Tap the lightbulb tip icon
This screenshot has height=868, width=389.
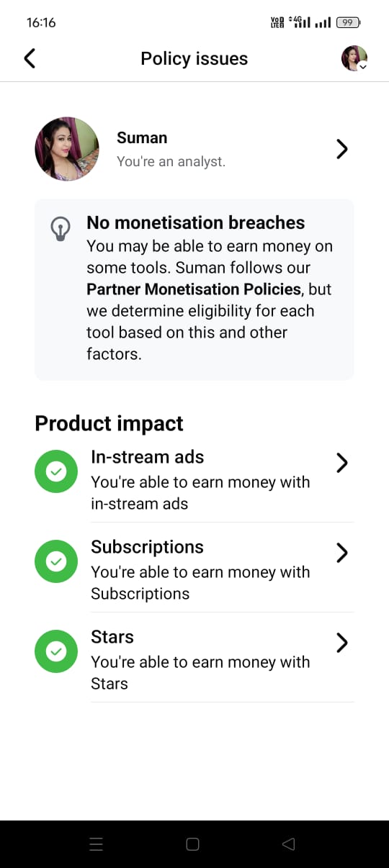point(60,229)
